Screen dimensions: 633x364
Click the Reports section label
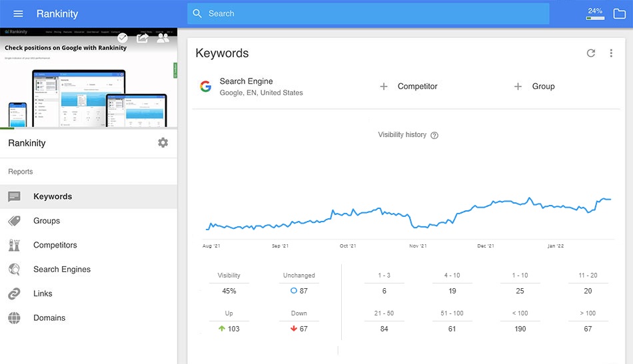coord(21,172)
